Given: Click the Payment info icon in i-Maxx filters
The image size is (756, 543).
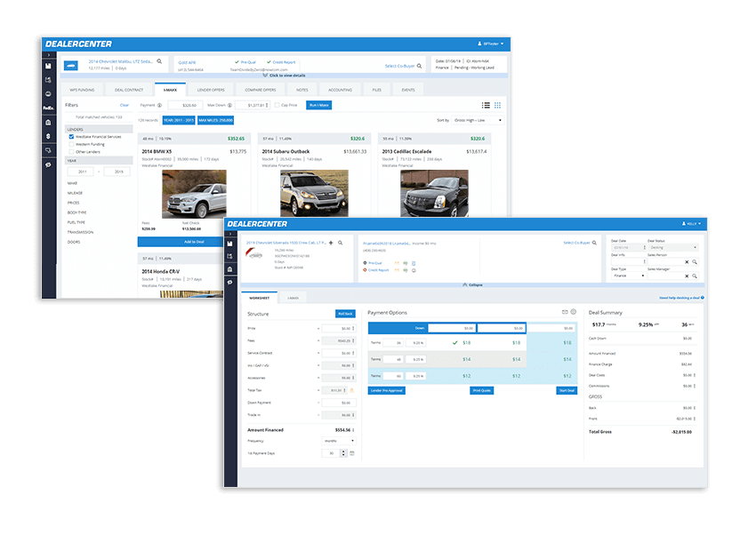Looking at the screenshot, I should 159,105.
